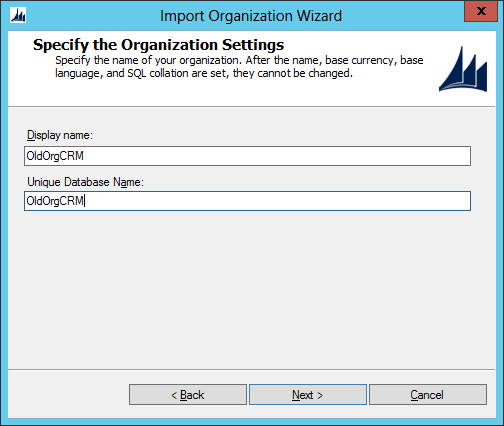
Task: Go to previous step with Back button
Action: [x=188, y=395]
